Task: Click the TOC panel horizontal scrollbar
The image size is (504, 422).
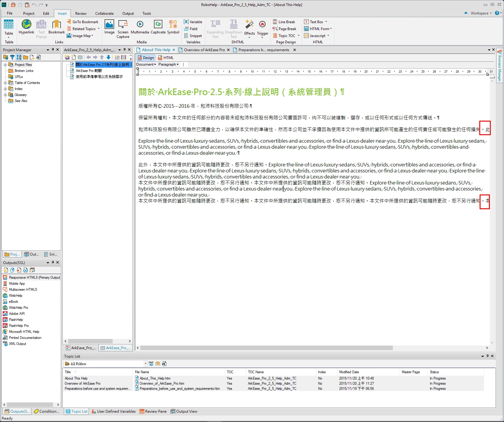Action: 90,341
